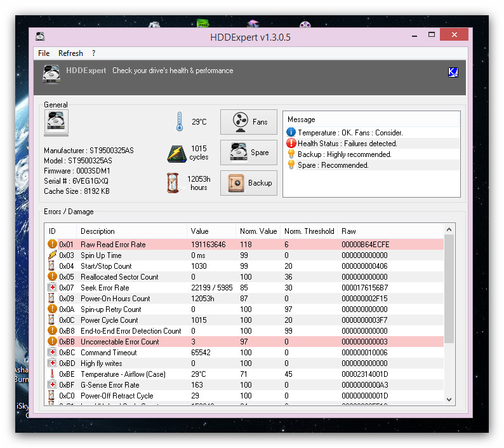Close the HDDExpert window
The width and height of the screenshot is (504, 448).
pyautogui.click(x=454, y=34)
